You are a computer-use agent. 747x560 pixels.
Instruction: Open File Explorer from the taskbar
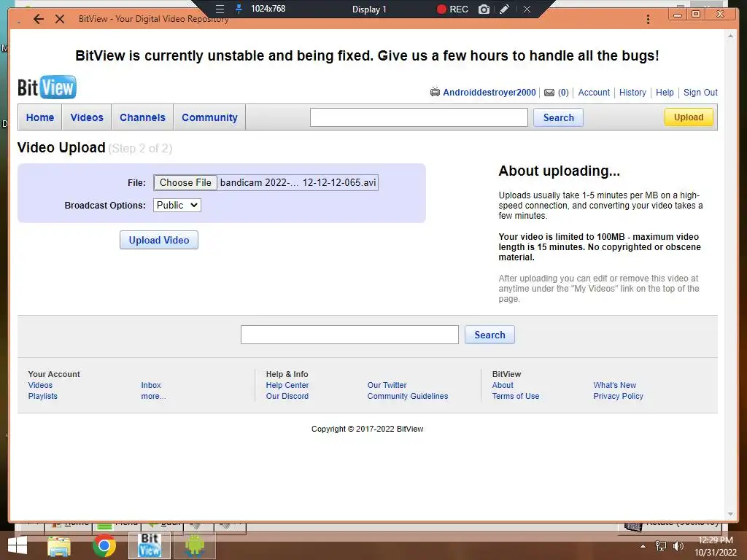click(59, 545)
